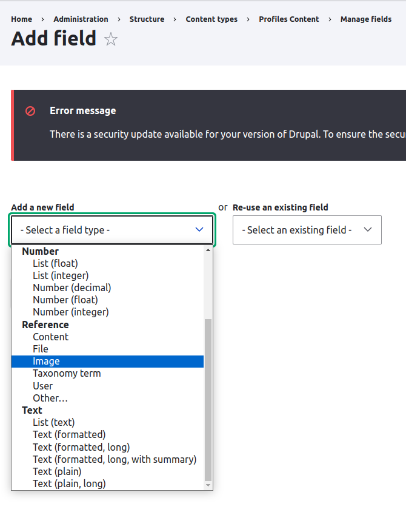Click the scroll up arrow of the list
This screenshot has width=406, height=532.
click(208, 250)
